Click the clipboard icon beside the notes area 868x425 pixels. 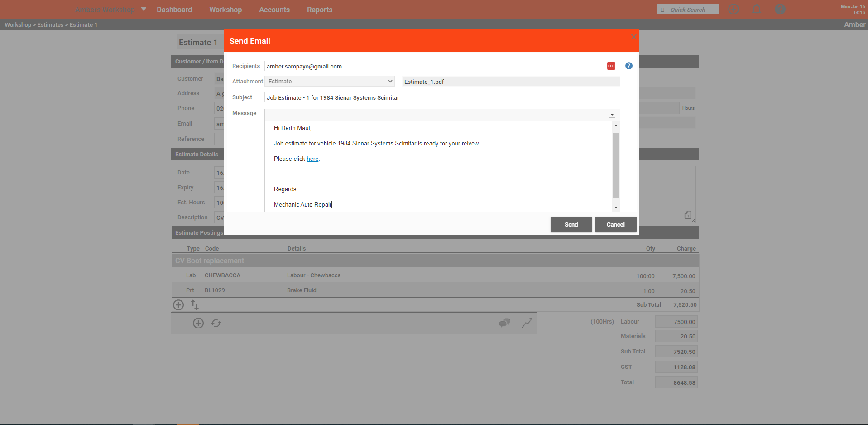688,214
